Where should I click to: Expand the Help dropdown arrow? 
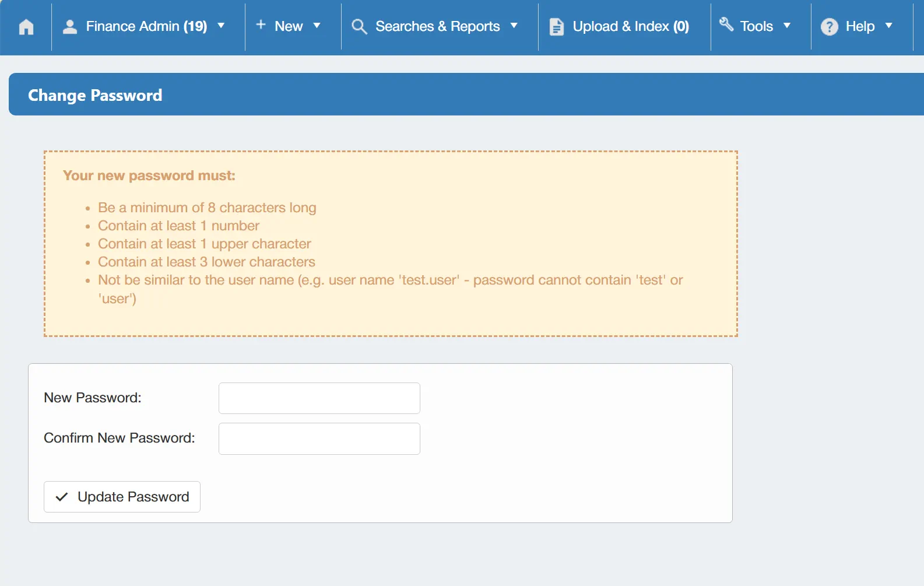(x=889, y=26)
